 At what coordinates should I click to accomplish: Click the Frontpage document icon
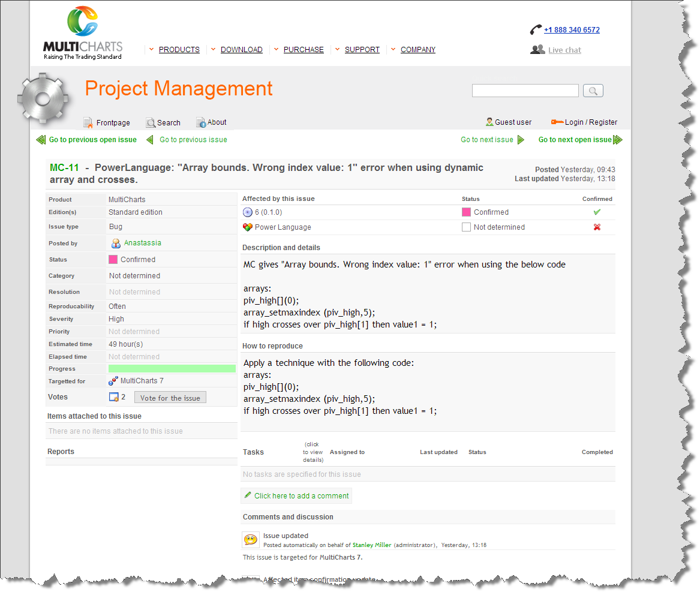tap(88, 122)
